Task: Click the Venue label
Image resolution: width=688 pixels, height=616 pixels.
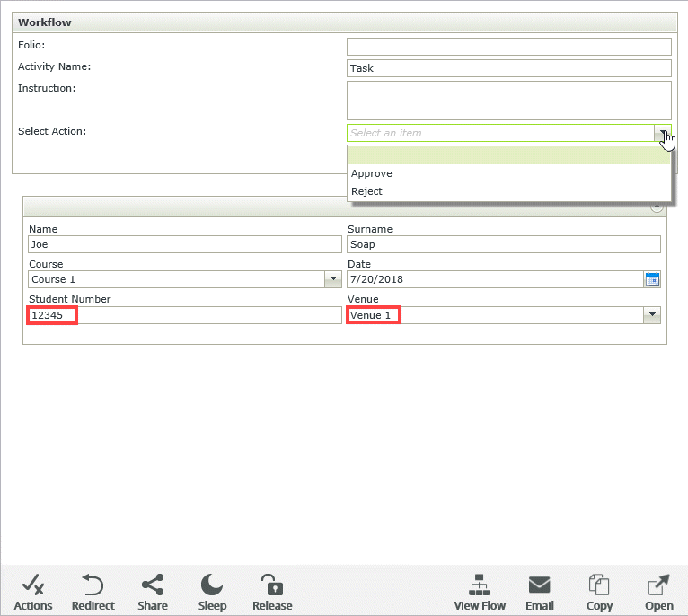Action: pyautogui.click(x=363, y=299)
